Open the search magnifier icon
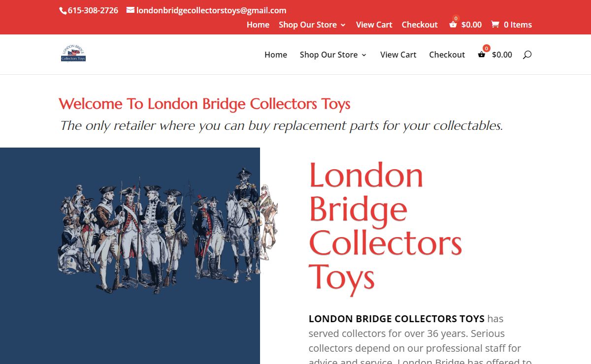This screenshot has height=364, width=591. tap(527, 55)
